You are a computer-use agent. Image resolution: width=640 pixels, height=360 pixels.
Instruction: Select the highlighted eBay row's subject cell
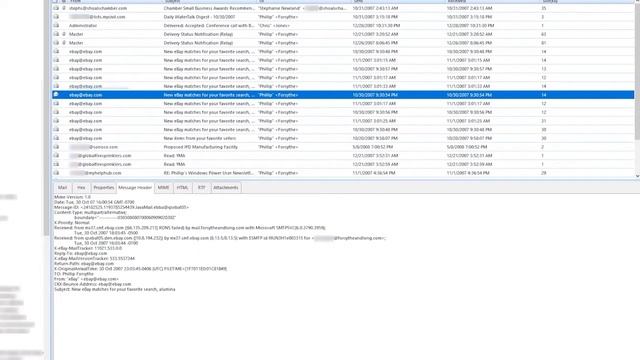point(209,95)
